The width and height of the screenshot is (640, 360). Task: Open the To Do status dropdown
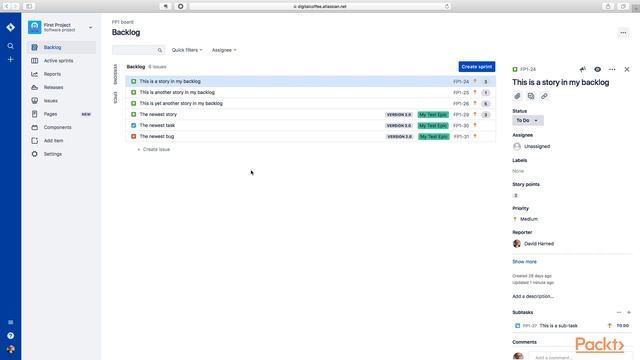(528, 120)
